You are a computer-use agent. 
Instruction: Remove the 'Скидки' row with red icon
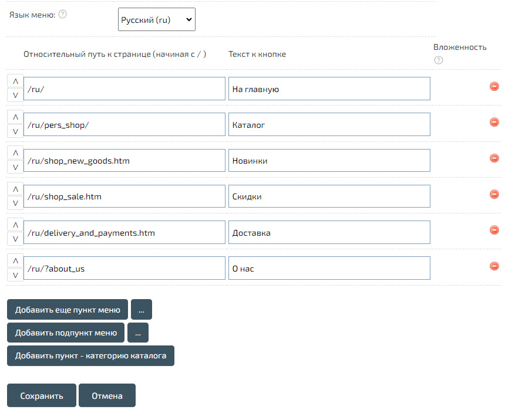[x=494, y=194]
